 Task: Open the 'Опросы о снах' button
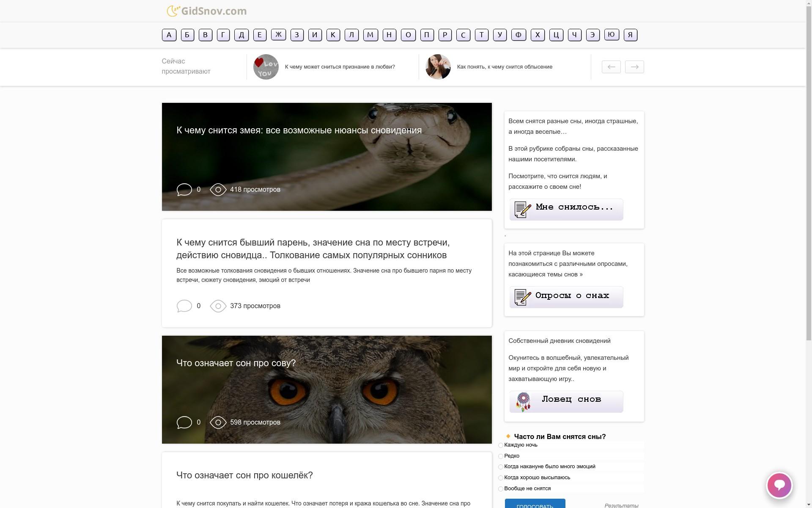click(566, 297)
